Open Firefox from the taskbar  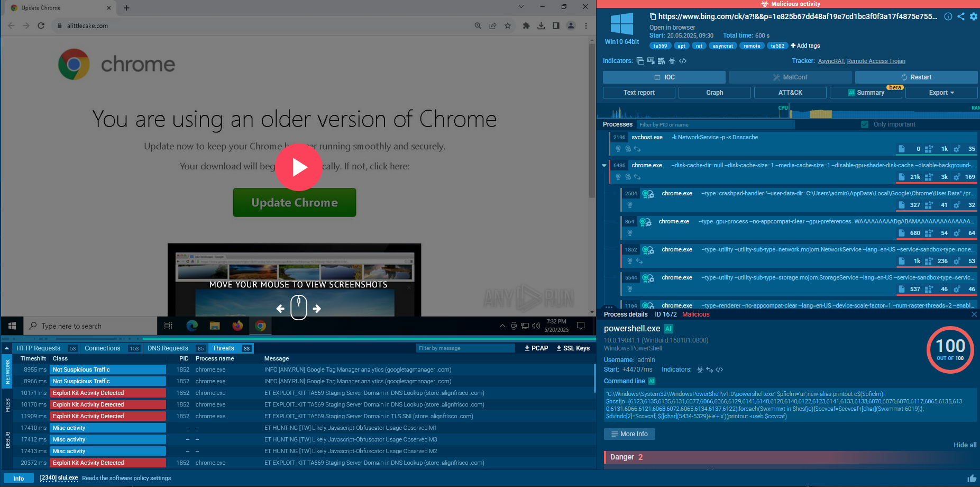click(237, 326)
